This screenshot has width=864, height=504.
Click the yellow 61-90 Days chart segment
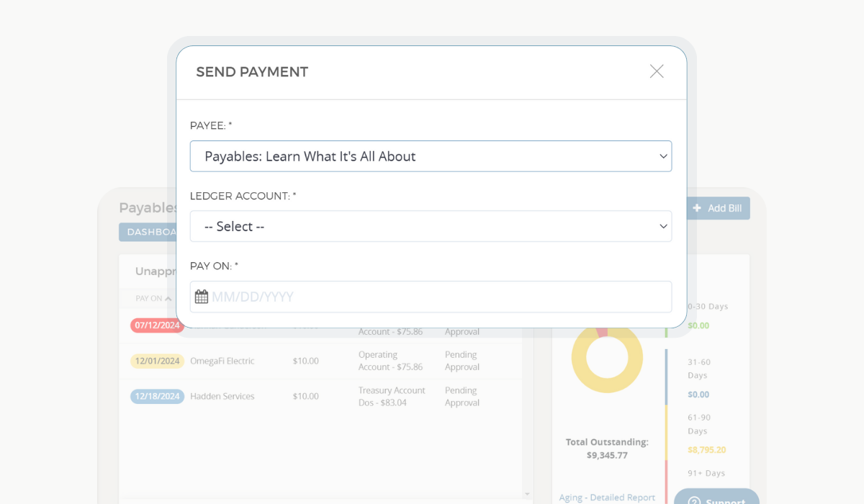(607, 389)
